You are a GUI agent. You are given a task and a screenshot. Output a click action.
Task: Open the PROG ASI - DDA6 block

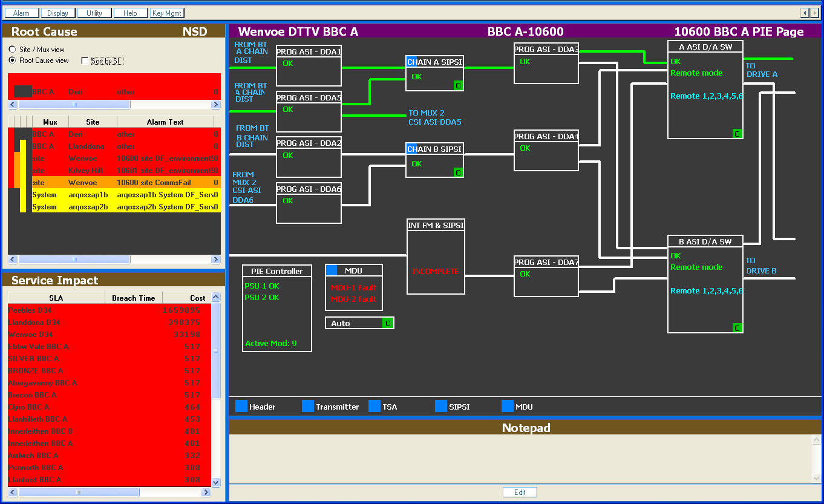(309, 203)
